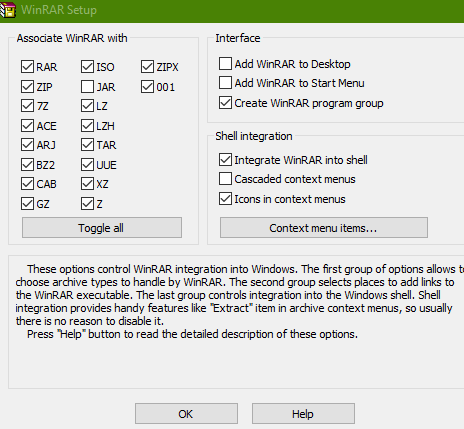
Task: Uncheck the TAR file type
Action: click(x=87, y=145)
